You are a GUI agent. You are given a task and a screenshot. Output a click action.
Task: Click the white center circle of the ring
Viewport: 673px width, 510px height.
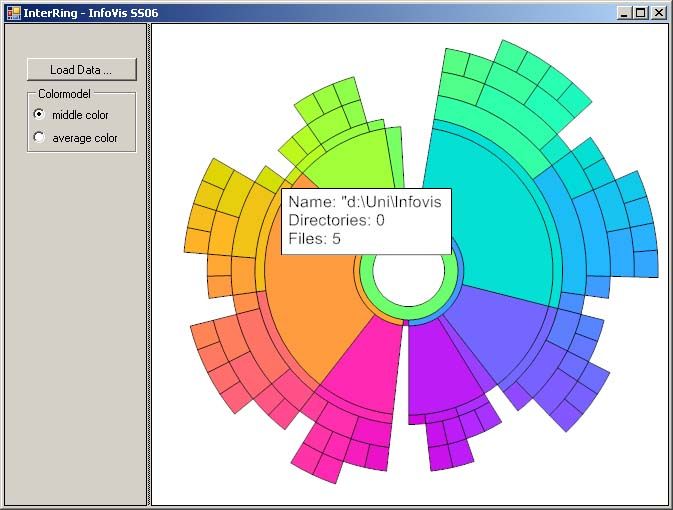pos(409,279)
